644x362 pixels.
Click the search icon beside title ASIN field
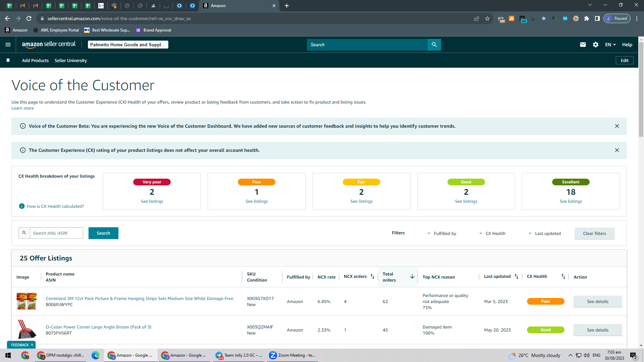tap(24, 233)
